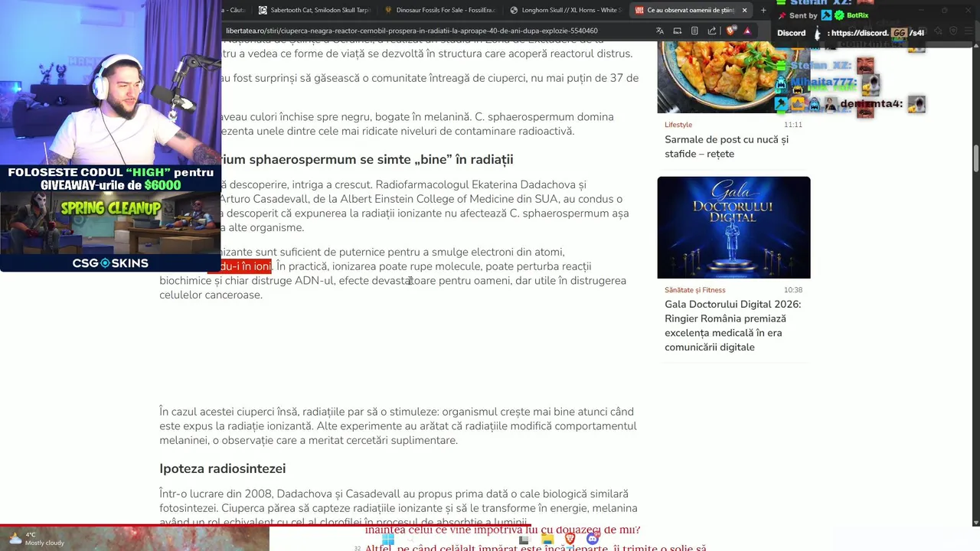980x551 pixels.
Task: Open 'Sarmale de post cu nucă și stafide' article
Action: (x=727, y=146)
